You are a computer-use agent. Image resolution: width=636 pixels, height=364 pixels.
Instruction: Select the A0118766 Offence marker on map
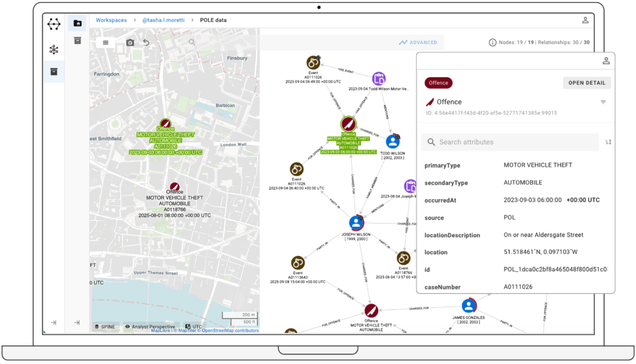click(175, 187)
